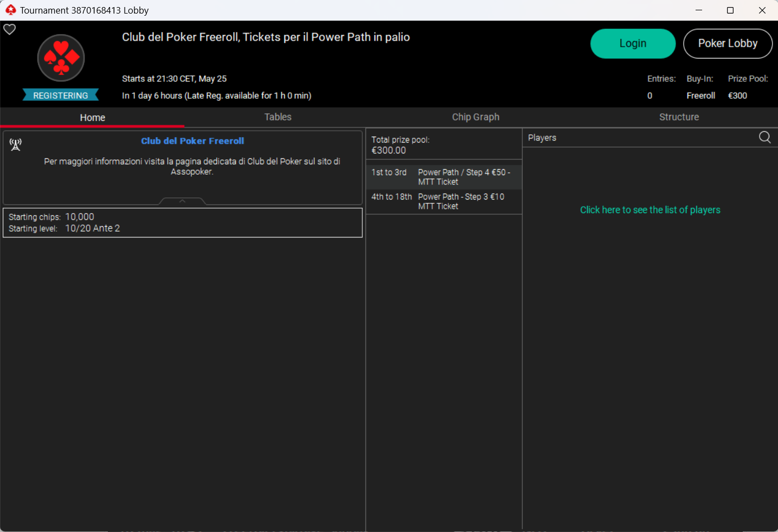778x532 pixels.
Task: Click the green Login button
Action: coord(633,43)
